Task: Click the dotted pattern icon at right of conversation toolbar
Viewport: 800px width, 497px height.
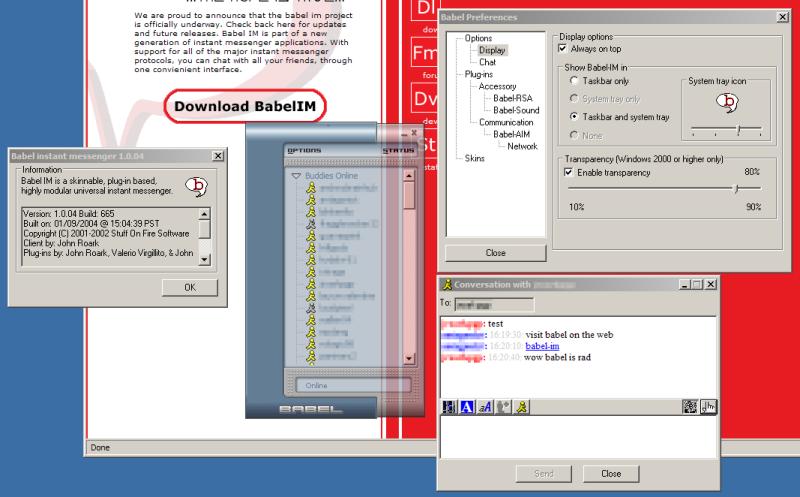Action: click(x=690, y=407)
